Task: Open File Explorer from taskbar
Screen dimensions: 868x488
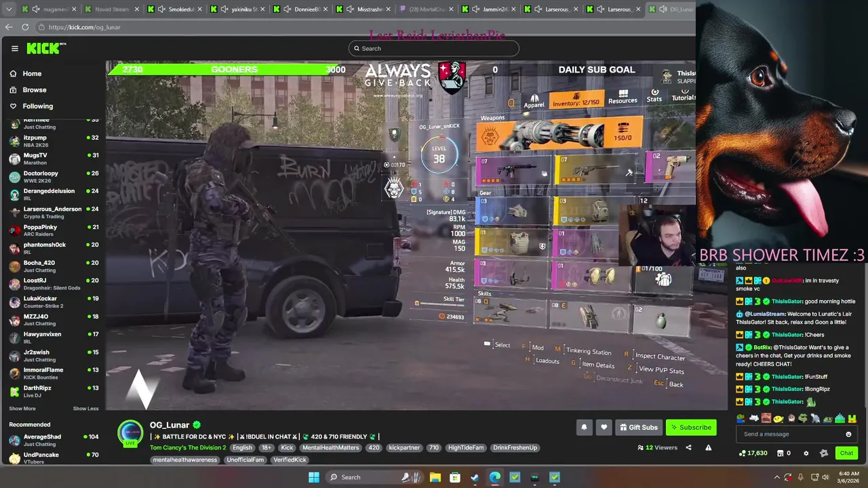Action: point(435,477)
